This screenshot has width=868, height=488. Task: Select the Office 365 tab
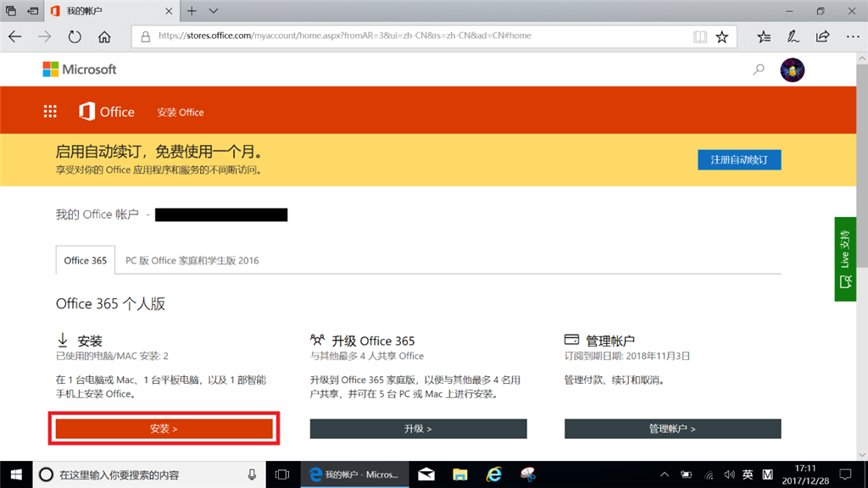click(x=86, y=260)
